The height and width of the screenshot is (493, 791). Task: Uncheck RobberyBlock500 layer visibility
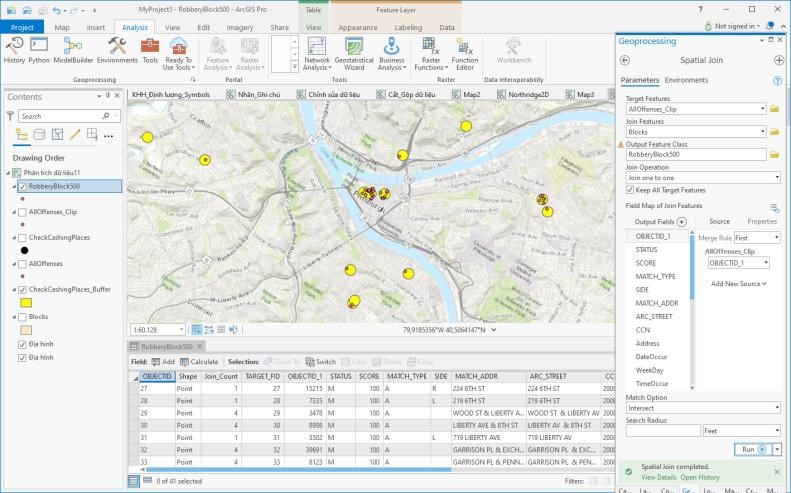(22, 186)
